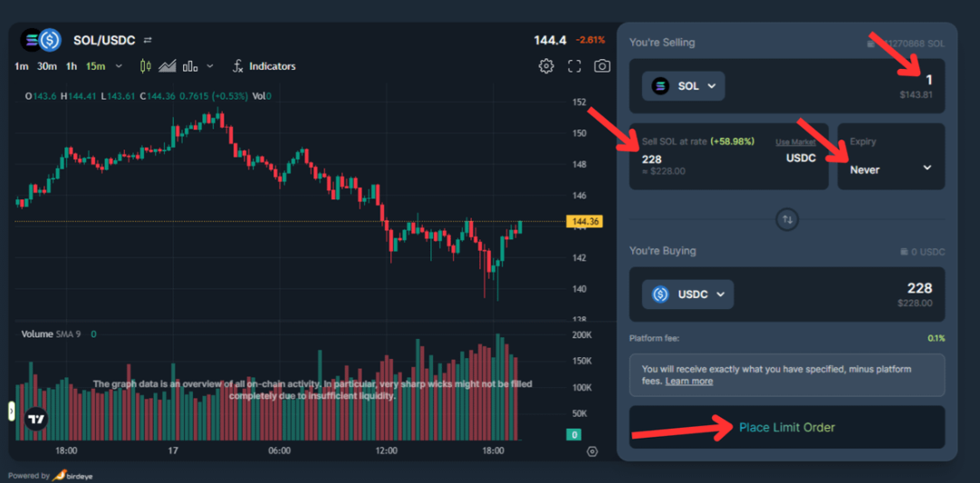
Task: Select the 1h timeframe
Action: tap(72, 66)
